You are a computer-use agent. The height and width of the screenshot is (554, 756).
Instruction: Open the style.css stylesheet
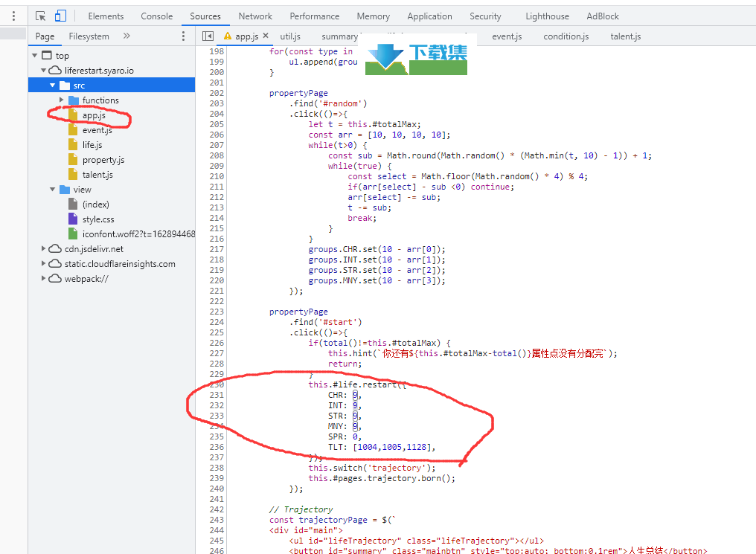click(98, 219)
